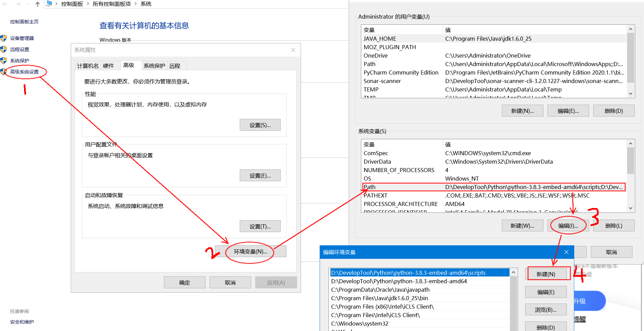This screenshot has height=331, width=644.
Task: Select the C:\Windows\system32 path entry
Action: coord(420,324)
